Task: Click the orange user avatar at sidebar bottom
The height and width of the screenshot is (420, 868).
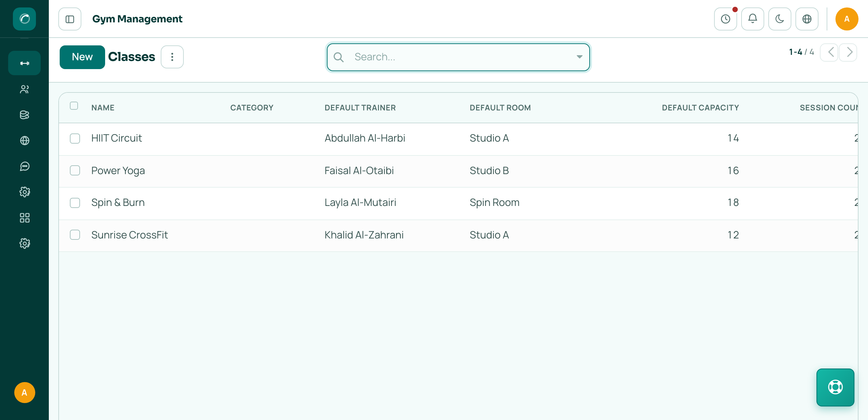Action: [x=24, y=393]
